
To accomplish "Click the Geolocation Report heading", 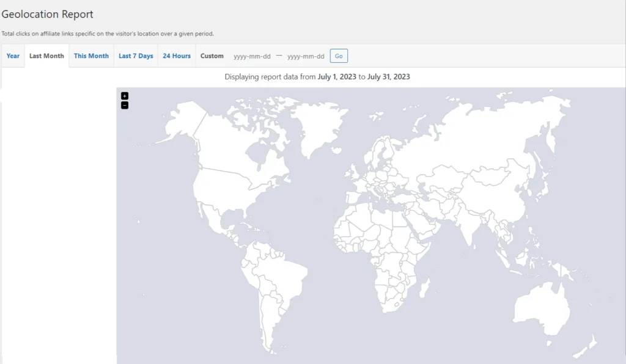I will coord(48,15).
